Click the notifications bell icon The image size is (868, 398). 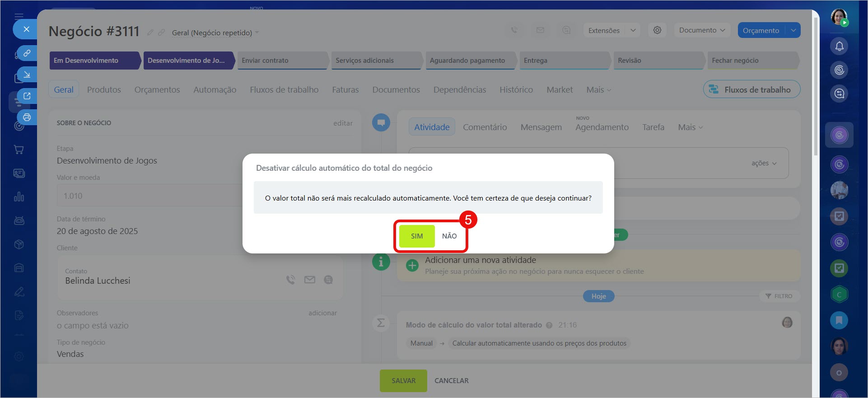pyautogui.click(x=839, y=46)
